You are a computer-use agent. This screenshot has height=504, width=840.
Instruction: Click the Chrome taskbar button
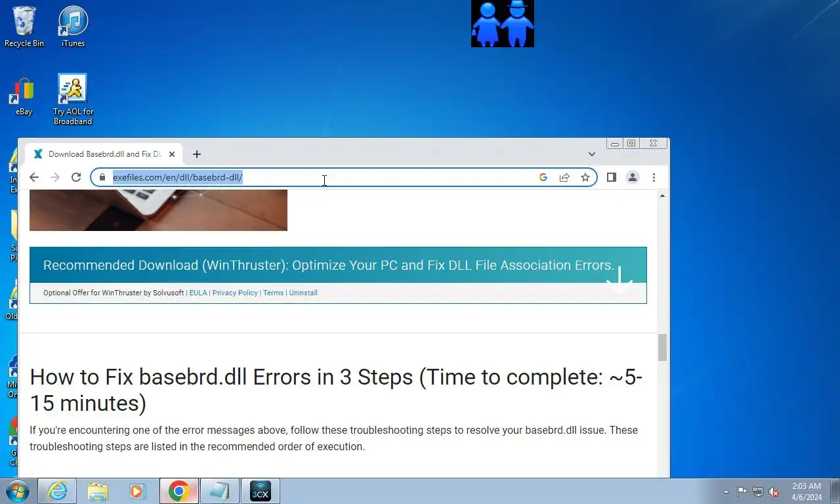[178, 491]
